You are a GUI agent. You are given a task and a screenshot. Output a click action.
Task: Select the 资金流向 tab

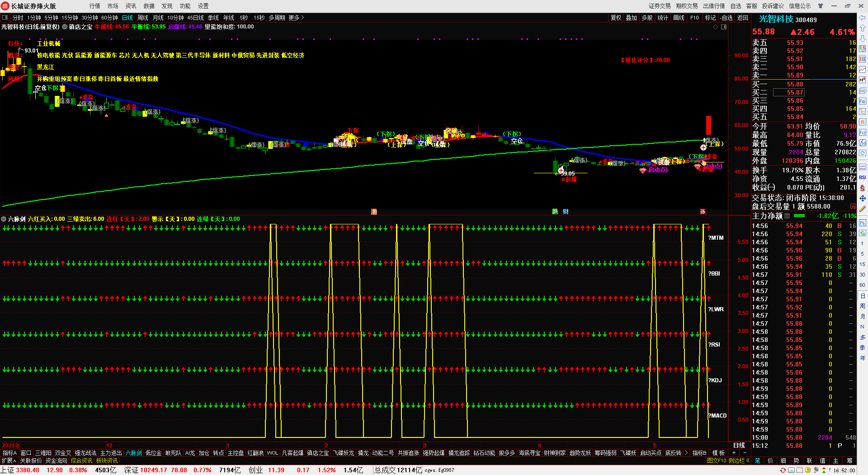point(57,461)
